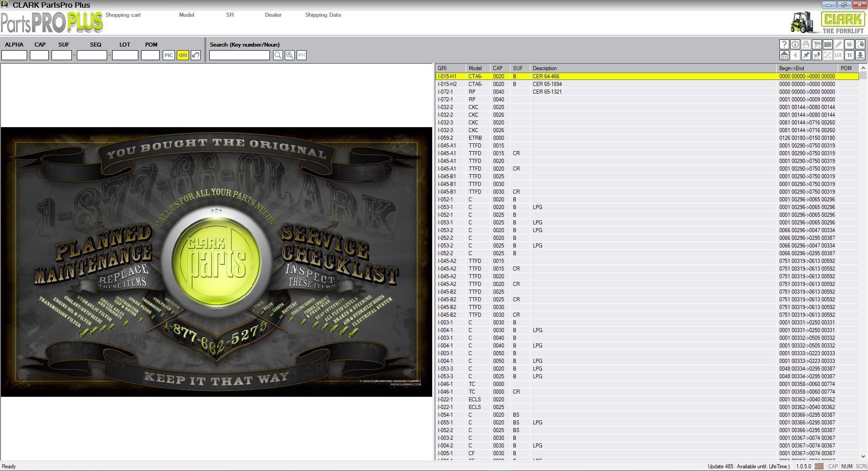Click the SR header label

coord(230,15)
